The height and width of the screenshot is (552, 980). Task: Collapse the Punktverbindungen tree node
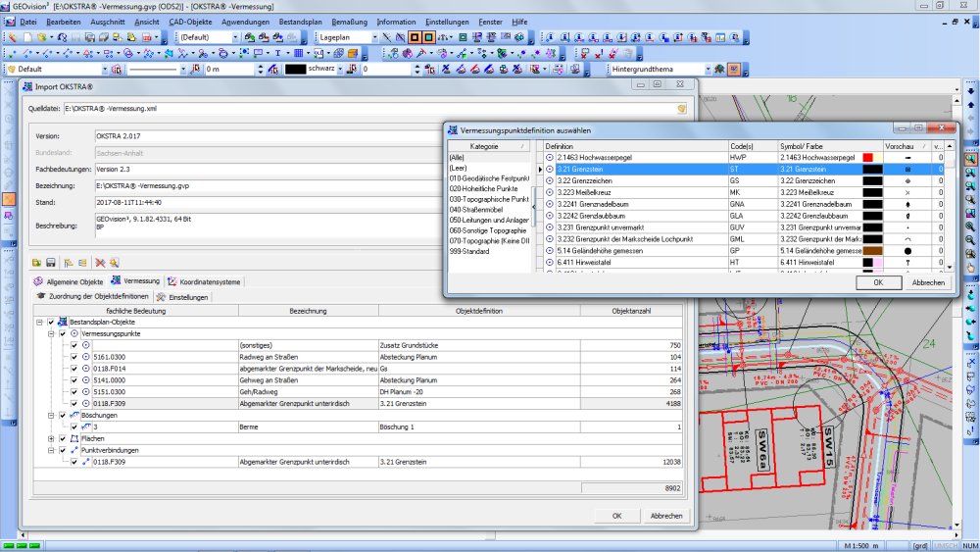coord(51,450)
